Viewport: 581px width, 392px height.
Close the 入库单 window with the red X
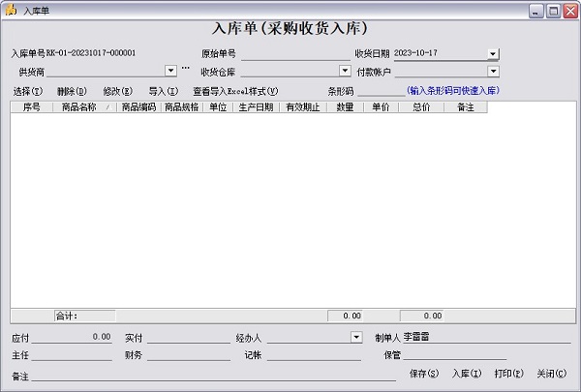tap(570, 11)
